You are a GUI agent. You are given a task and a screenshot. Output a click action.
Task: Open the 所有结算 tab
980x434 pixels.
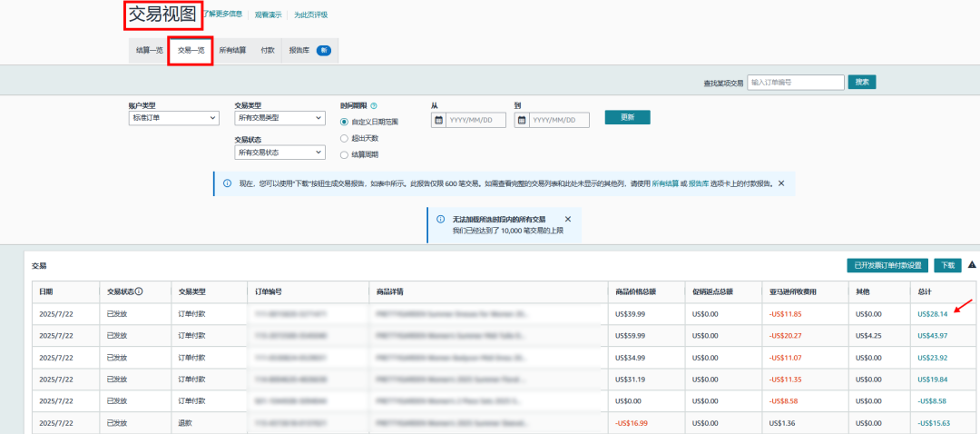tap(232, 51)
